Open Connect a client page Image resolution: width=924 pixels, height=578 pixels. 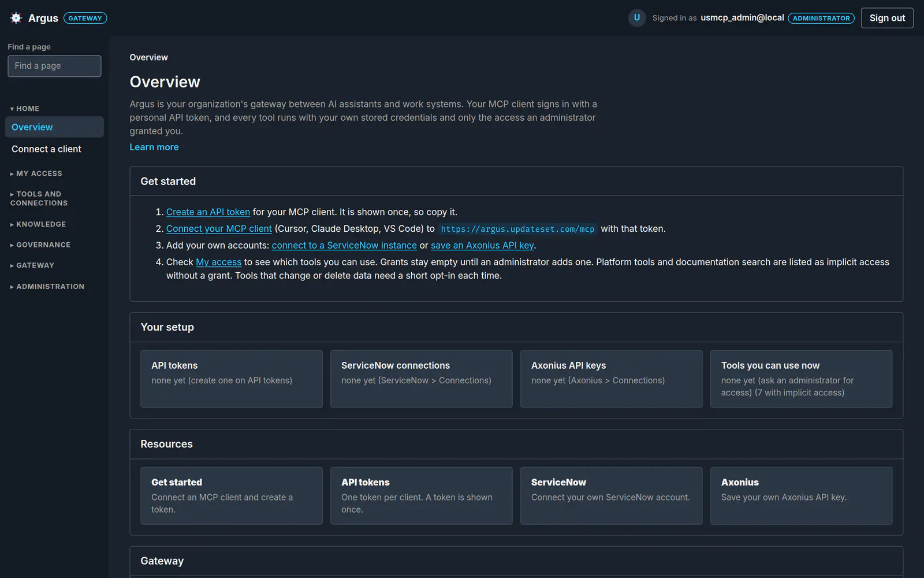[54, 149]
